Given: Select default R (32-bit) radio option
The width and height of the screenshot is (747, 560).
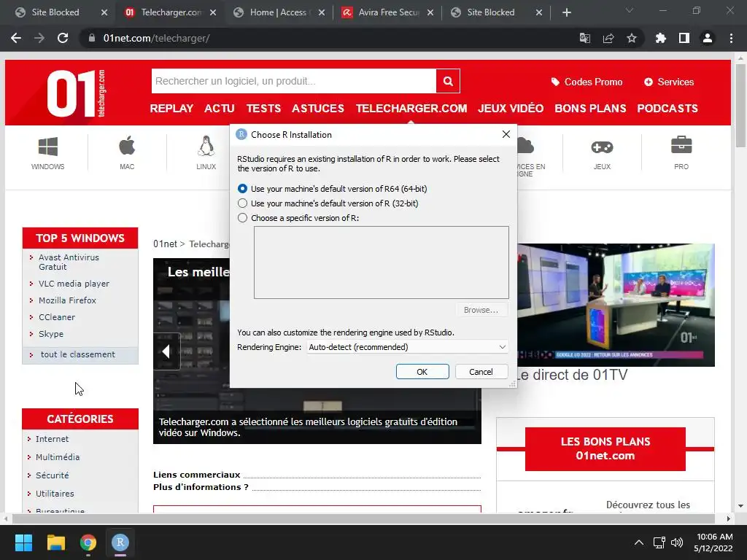Looking at the screenshot, I should point(242,203).
